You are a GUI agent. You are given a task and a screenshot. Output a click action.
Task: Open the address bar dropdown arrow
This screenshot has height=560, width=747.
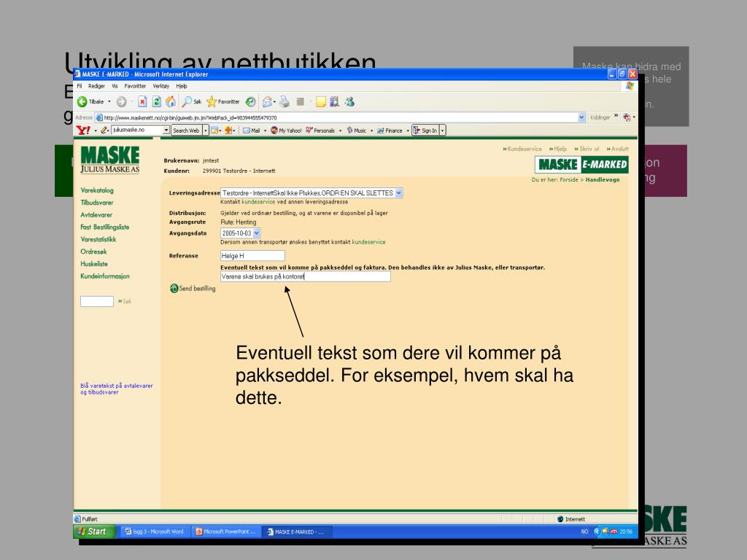(x=581, y=117)
